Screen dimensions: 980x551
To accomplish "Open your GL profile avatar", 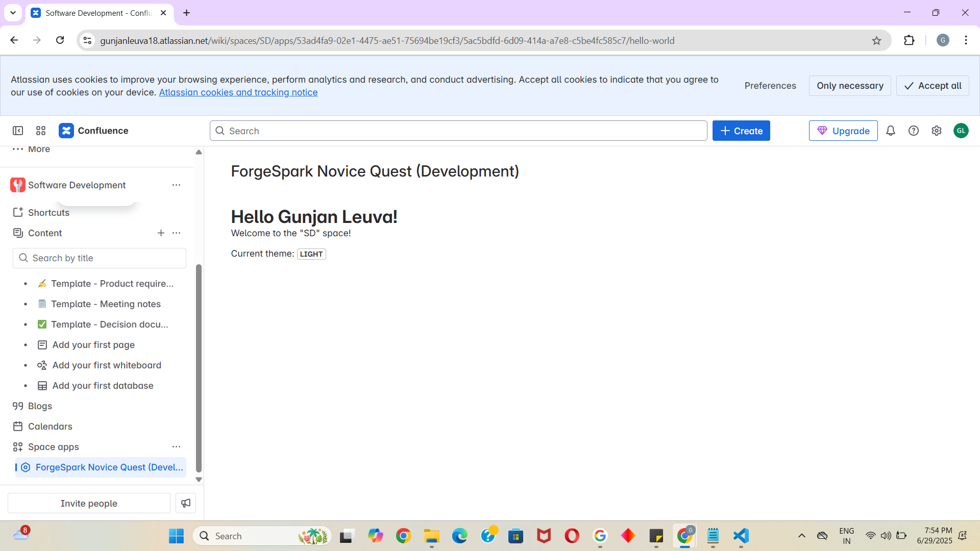I will coord(962,131).
